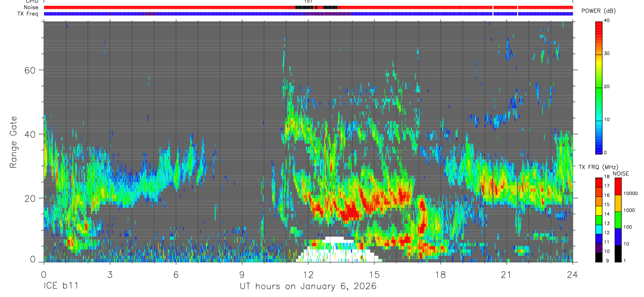Click the 30 label on POWER colorbar
Image resolution: width=644 pixels, height=297 pixels.
[x=606, y=53]
